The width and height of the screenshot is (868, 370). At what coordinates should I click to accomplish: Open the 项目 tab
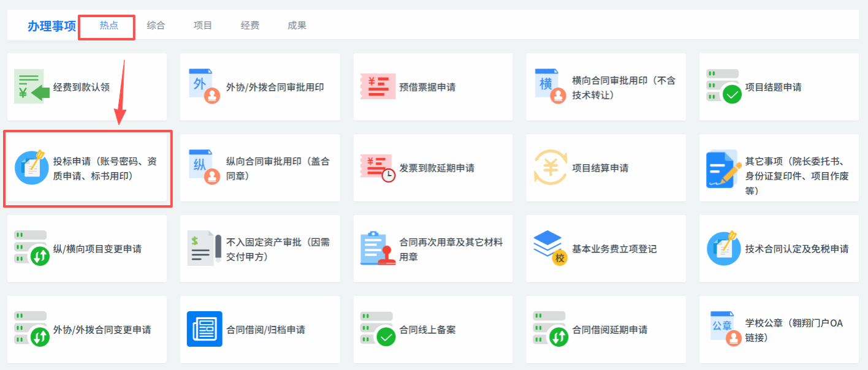[202, 25]
